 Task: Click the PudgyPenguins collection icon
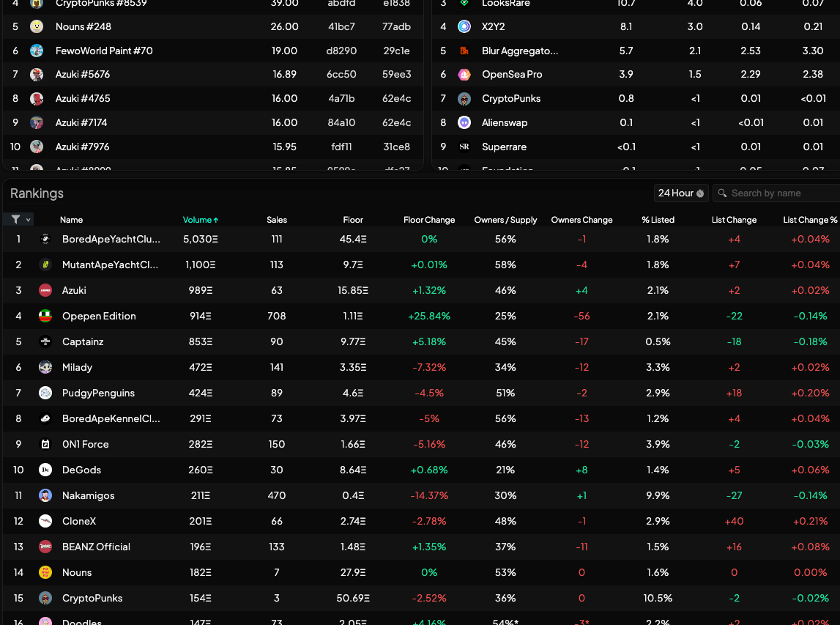[45, 393]
